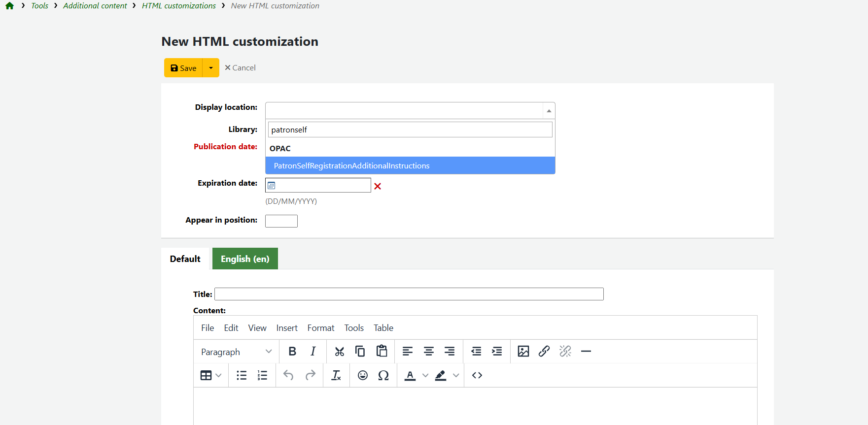This screenshot has width=868, height=425.
Task: Clear expiration date with red X
Action: coord(378,186)
